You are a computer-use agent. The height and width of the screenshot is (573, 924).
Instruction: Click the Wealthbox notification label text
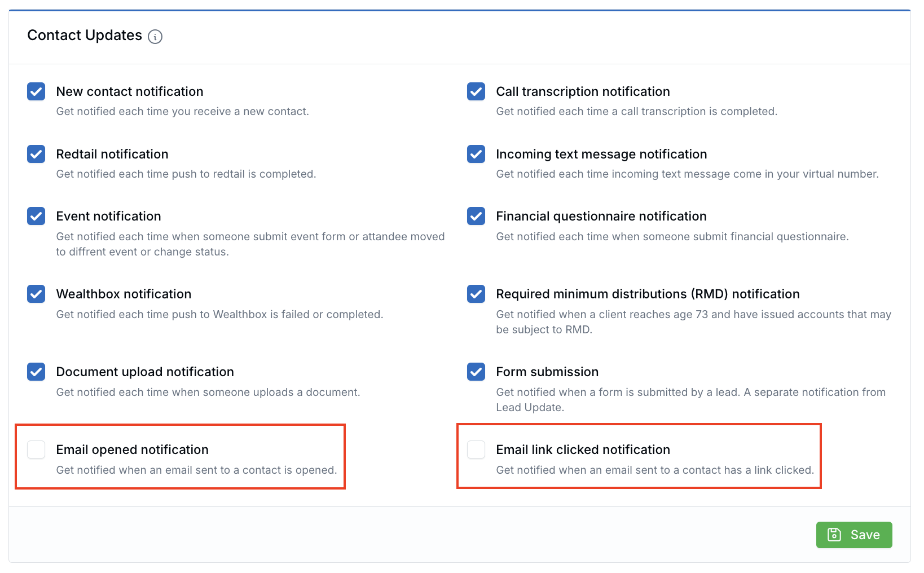(124, 294)
